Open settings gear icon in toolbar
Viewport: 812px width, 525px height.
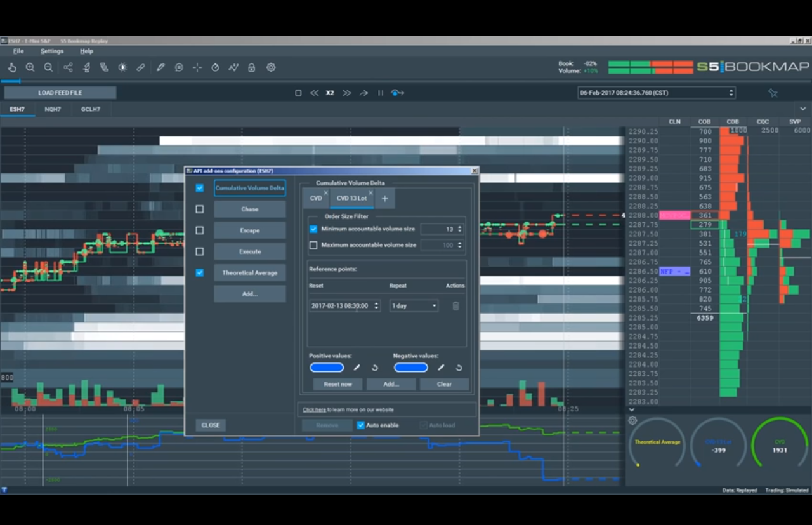pyautogui.click(x=271, y=67)
